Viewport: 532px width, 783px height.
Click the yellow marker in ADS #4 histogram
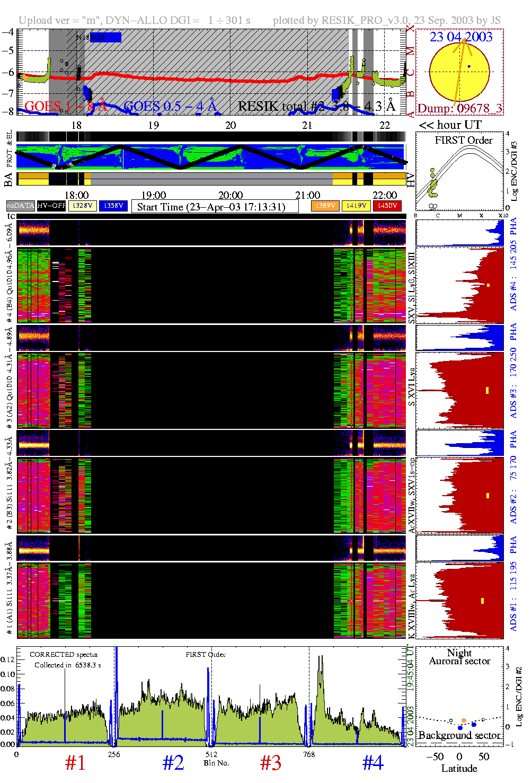(488, 285)
